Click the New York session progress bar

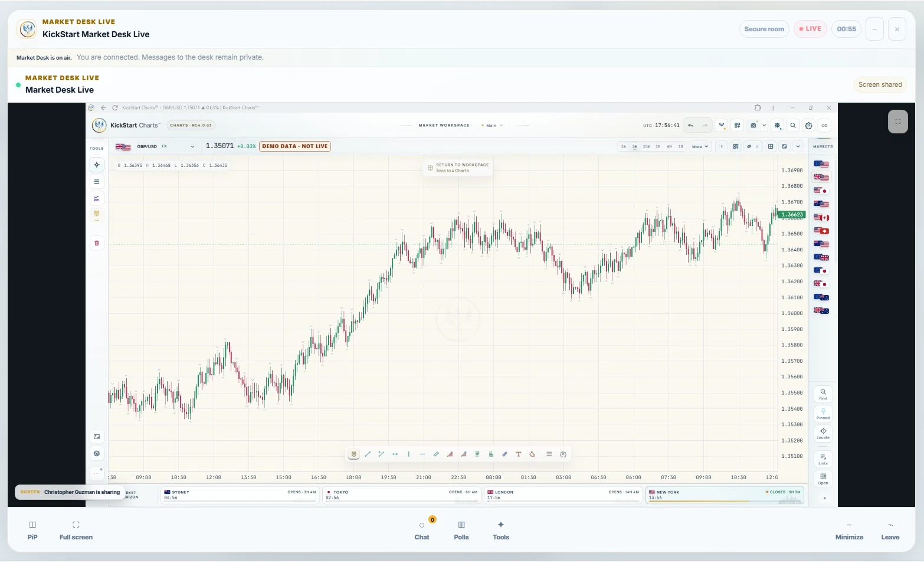[x=725, y=502]
